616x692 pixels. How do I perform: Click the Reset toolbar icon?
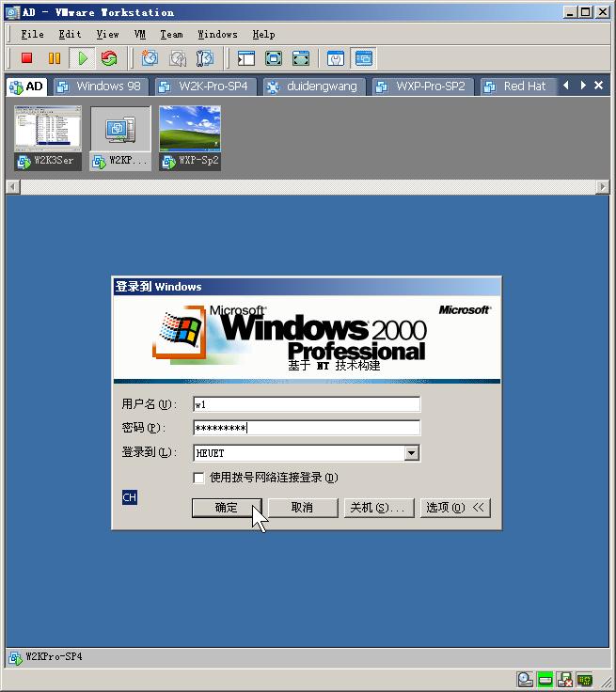point(109,58)
